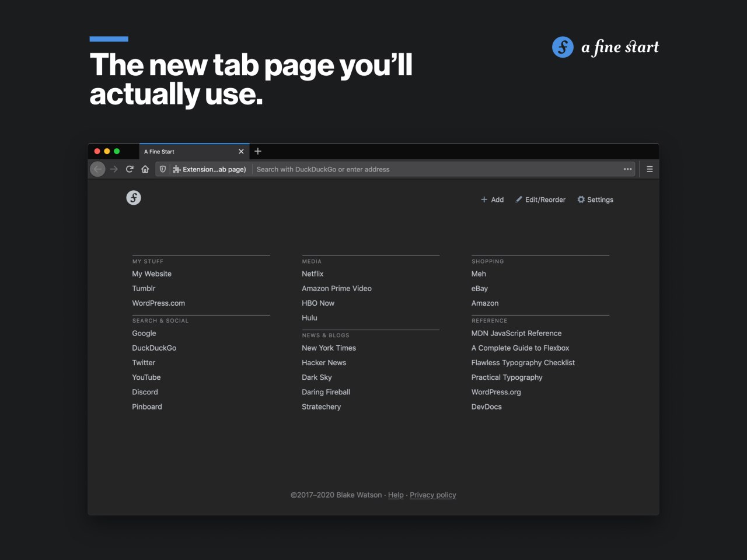Click the Help link in footer
The width and height of the screenshot is (747, 560).
(396, 495)
